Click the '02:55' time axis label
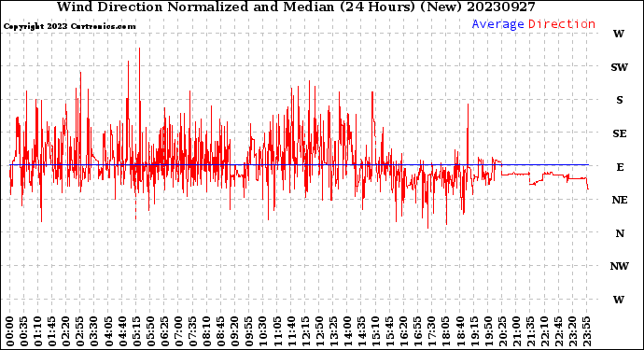644x350 pixels. [x=80, y=331]
